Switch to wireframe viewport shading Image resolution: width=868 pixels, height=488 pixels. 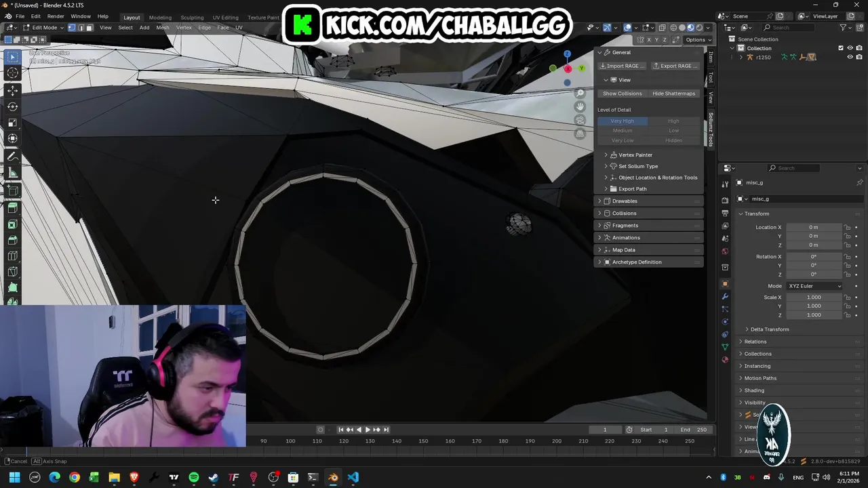[x=673, y=28]
